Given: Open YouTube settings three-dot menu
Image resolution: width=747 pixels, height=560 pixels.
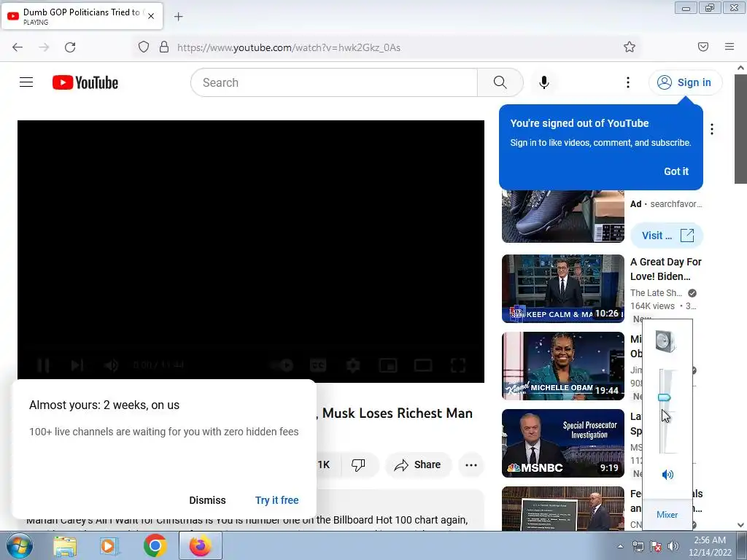Looking at the screenshot, I should point(628,82).
